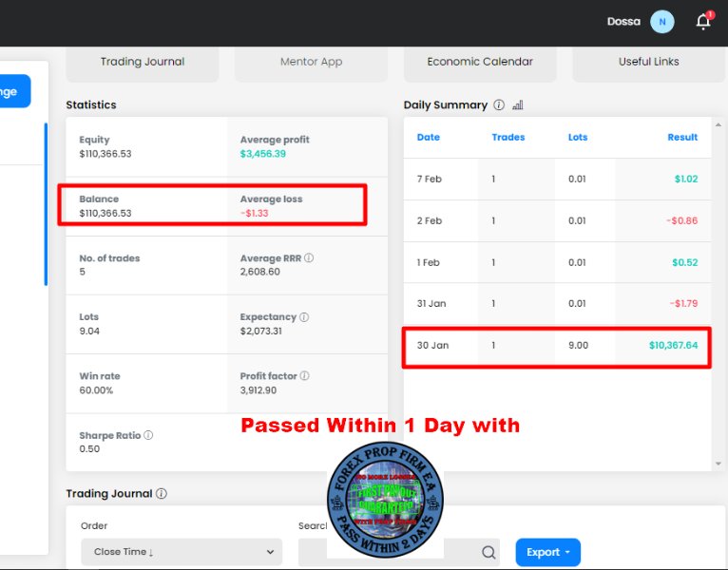Click the -$0.86 result value
Viewport: 728px width, 570px height.
681,220
